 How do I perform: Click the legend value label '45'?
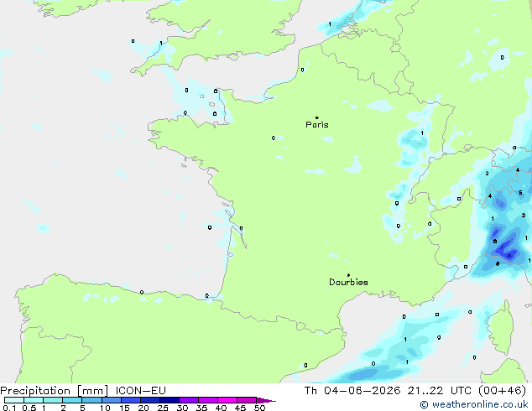[241, 408]
